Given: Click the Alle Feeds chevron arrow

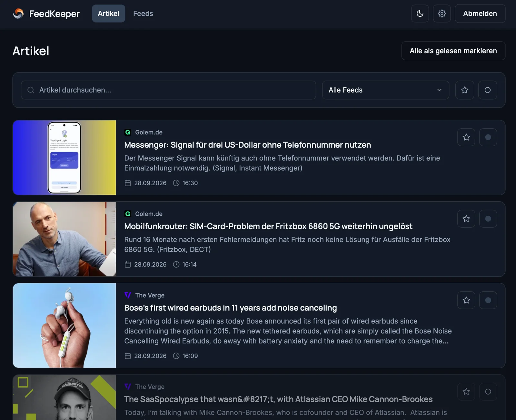Looking at the screenshot, I should [x=439, y=90].
